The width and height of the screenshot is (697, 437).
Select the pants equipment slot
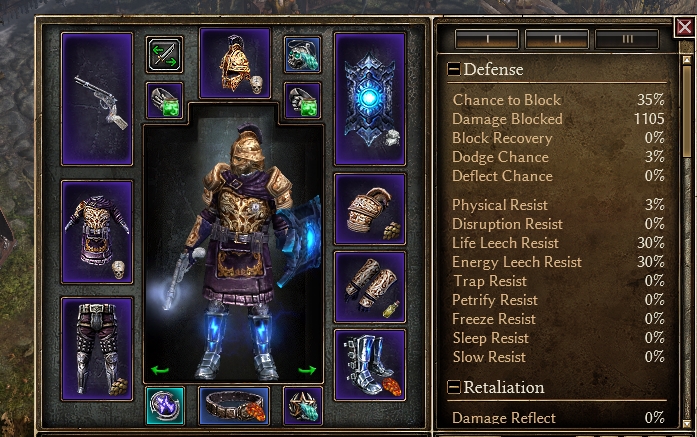pos(97,349)
